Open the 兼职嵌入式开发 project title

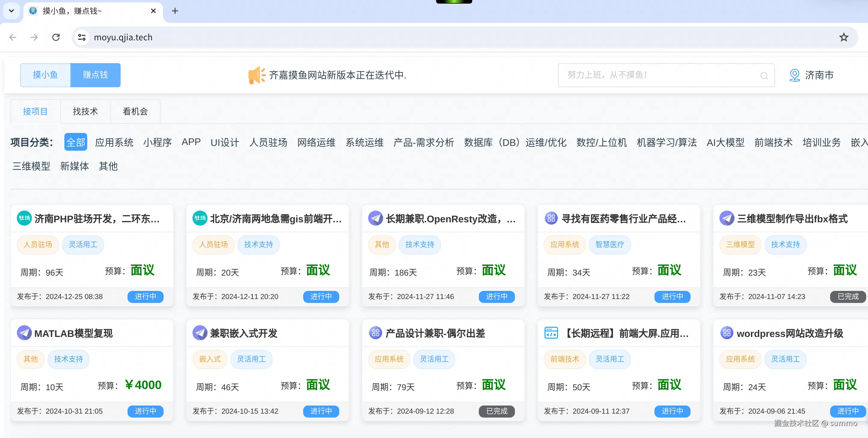(243, 333)
